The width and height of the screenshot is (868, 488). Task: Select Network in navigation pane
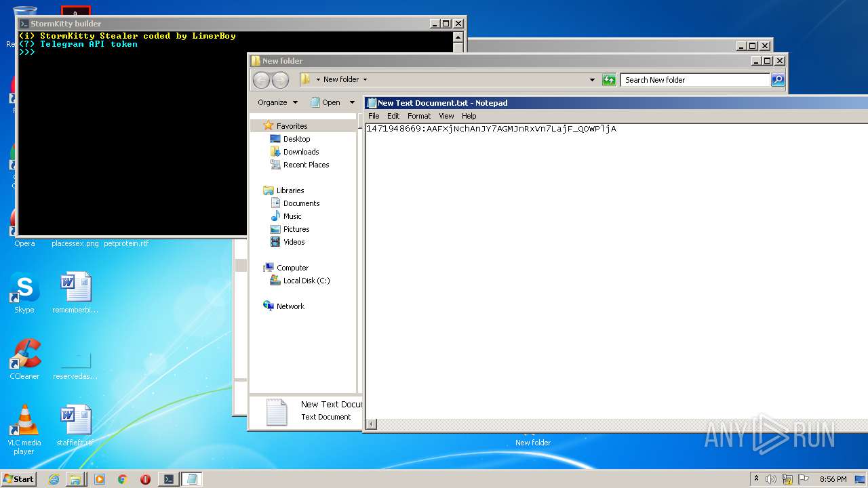tap(290, 306)
